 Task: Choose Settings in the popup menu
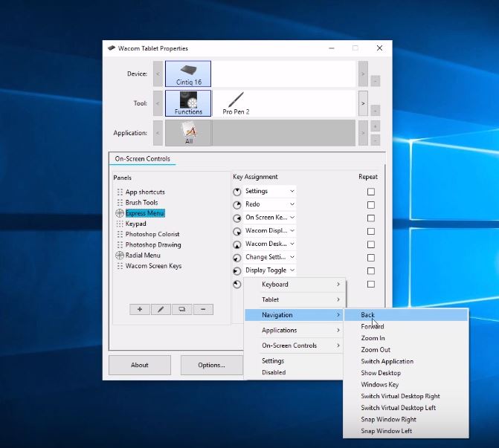coord(294,361)
